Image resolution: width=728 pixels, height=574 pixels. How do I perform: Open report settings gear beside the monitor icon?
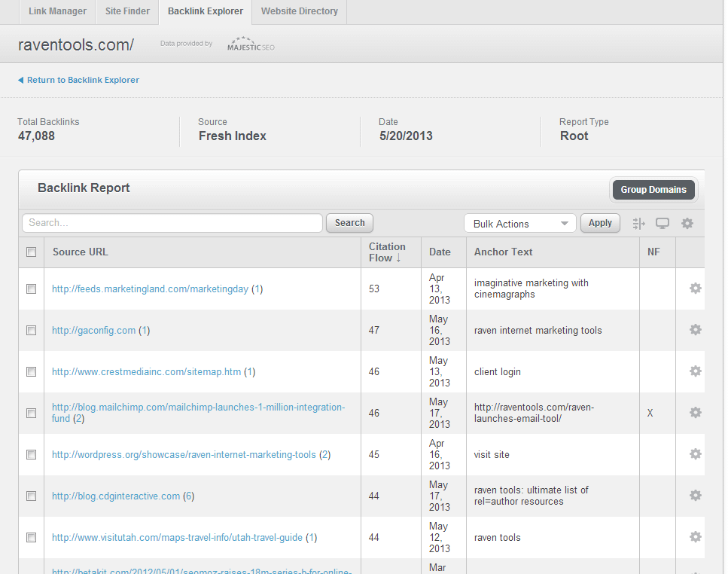pos(687,224)
